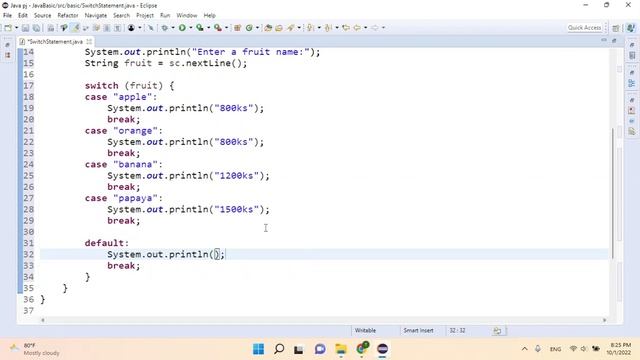
Task: Open the Coverage dropdown arrow
Action: click(208, 28)
